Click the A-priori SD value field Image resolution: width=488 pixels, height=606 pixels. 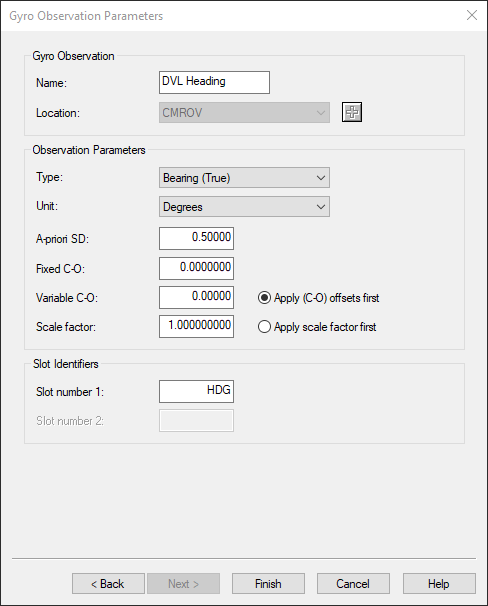[196, 238]
